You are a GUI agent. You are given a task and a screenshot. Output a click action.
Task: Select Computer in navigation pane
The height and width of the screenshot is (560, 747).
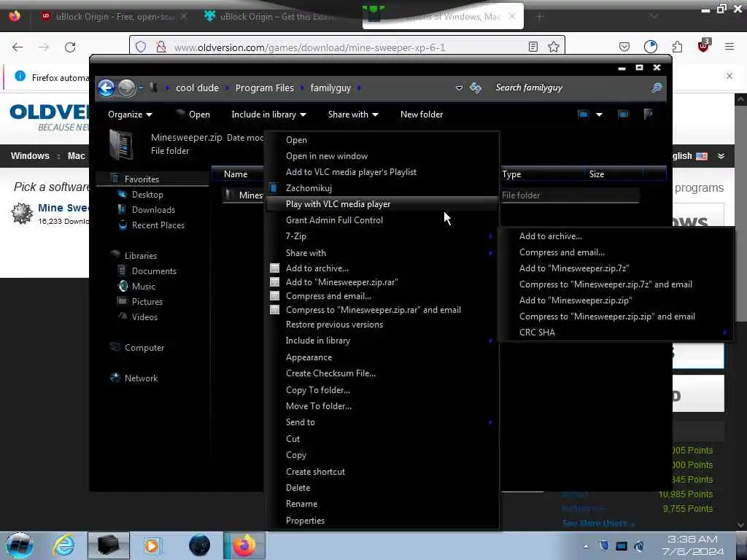[x=144, y=348]
